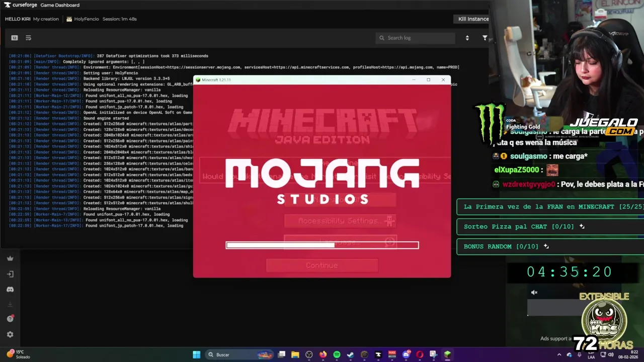644x362 pixels.
Task: Click the crown icon in CurseForge sidebar
Action: point(10,258)
